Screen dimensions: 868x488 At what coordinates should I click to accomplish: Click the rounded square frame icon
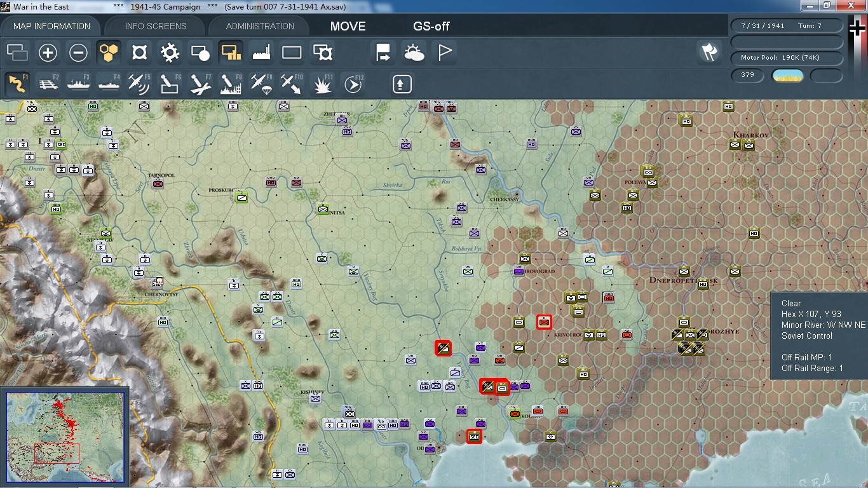(139, 52)
